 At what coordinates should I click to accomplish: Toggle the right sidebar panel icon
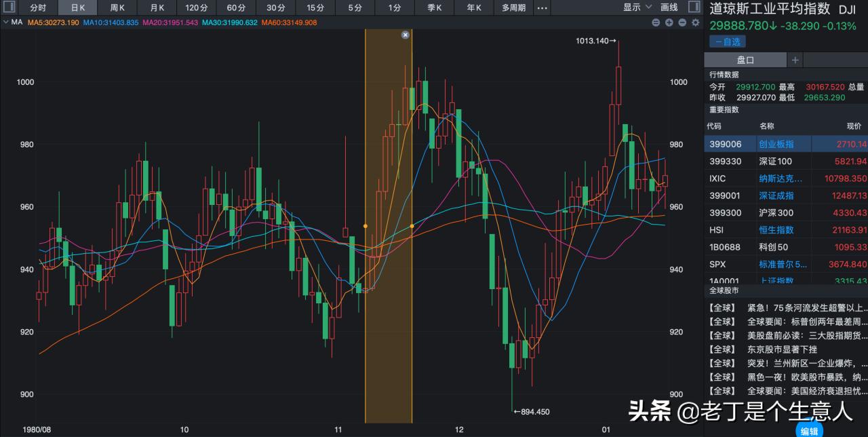click(x=694, y=7)
